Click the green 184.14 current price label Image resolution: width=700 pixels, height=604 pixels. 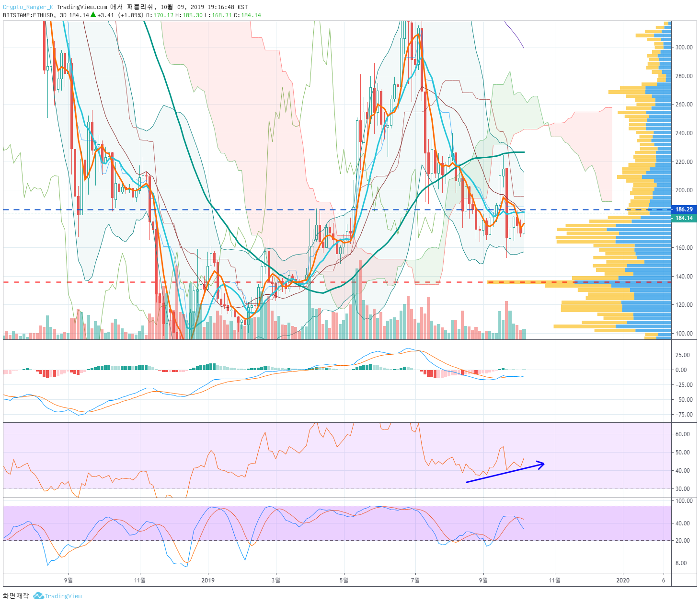pyautogui.click(x=684, y=218)
